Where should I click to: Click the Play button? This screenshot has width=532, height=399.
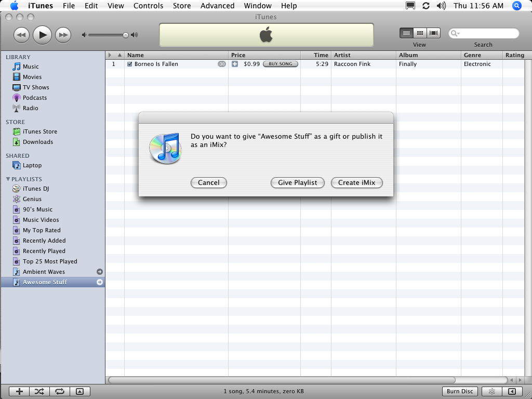click(43, 35)
